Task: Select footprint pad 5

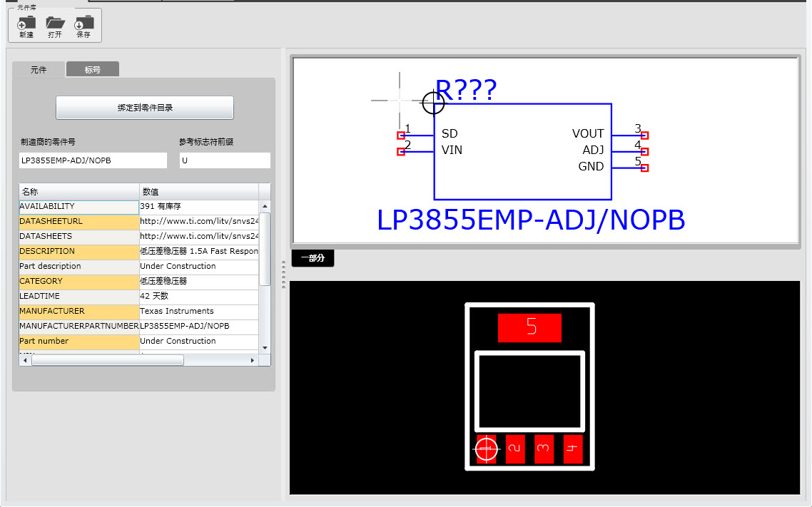Action: 529,327
